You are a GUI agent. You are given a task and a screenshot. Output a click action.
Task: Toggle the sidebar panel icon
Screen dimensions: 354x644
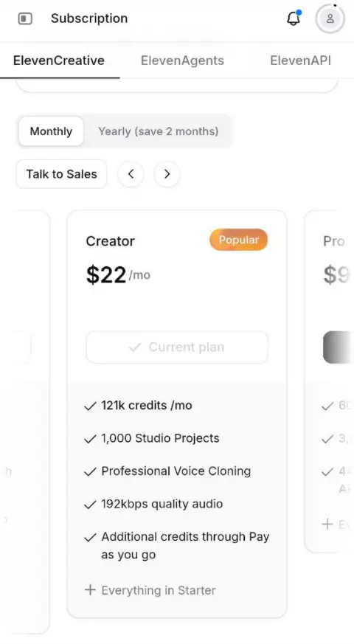tap(25, 18)
